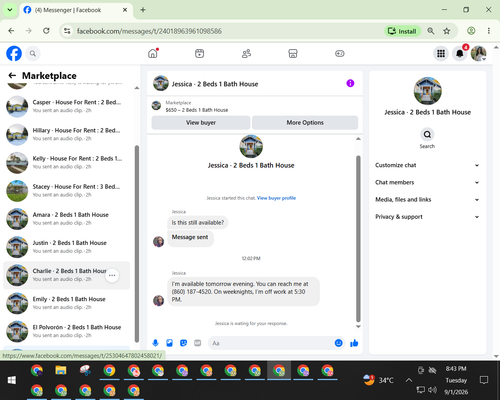Expand the Customize chat section
This screenshot has height=400, width=500.
coord(427,165)
